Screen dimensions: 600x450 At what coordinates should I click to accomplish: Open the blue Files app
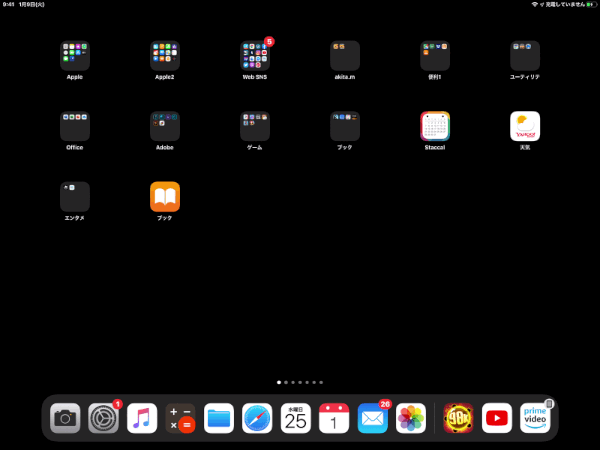219,418
